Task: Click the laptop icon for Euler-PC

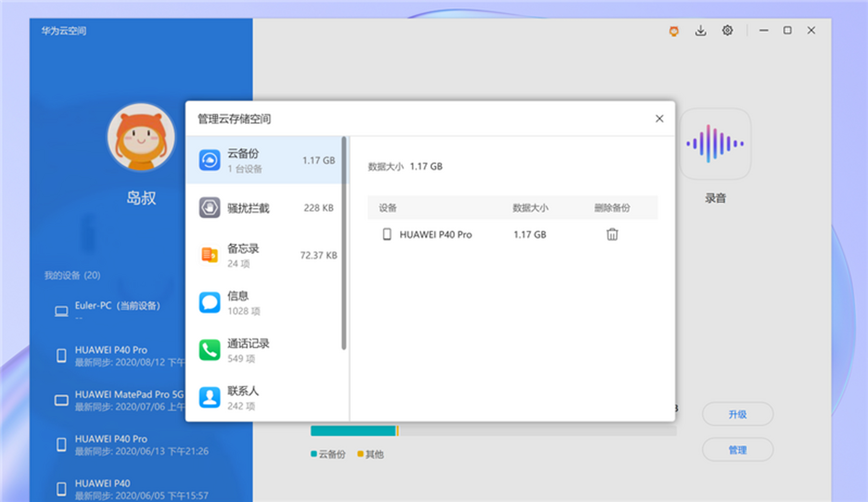Action: click(x=61, y=311)
